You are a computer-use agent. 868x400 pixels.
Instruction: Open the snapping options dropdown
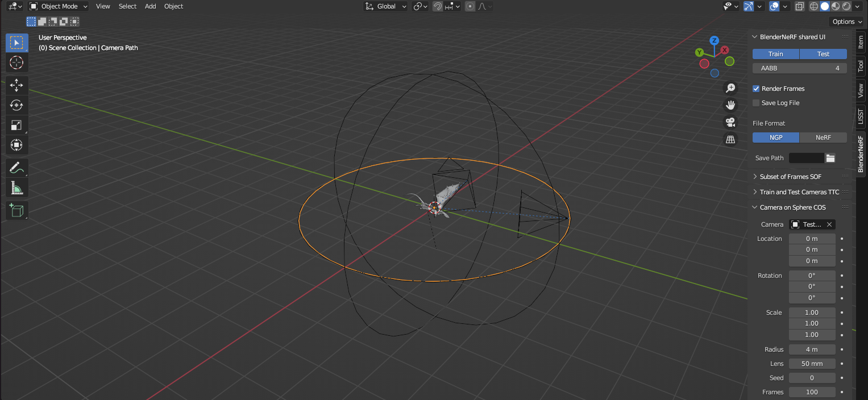point(452,6)
